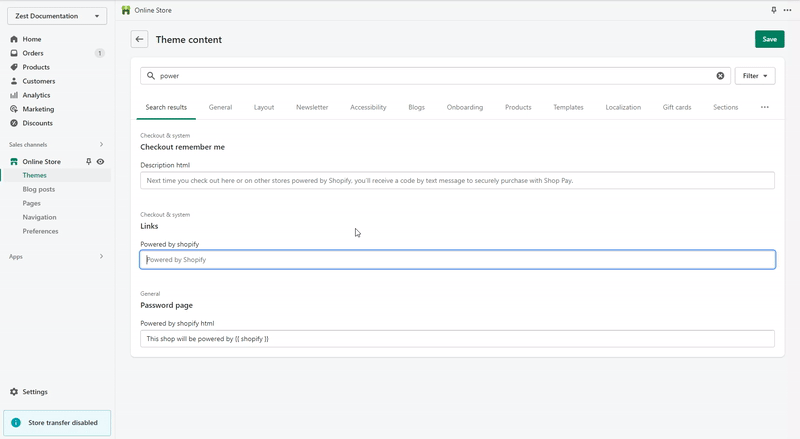Open the Filter dropdown
The width and height of the screenshot is (800, 439).
point(755,76)
